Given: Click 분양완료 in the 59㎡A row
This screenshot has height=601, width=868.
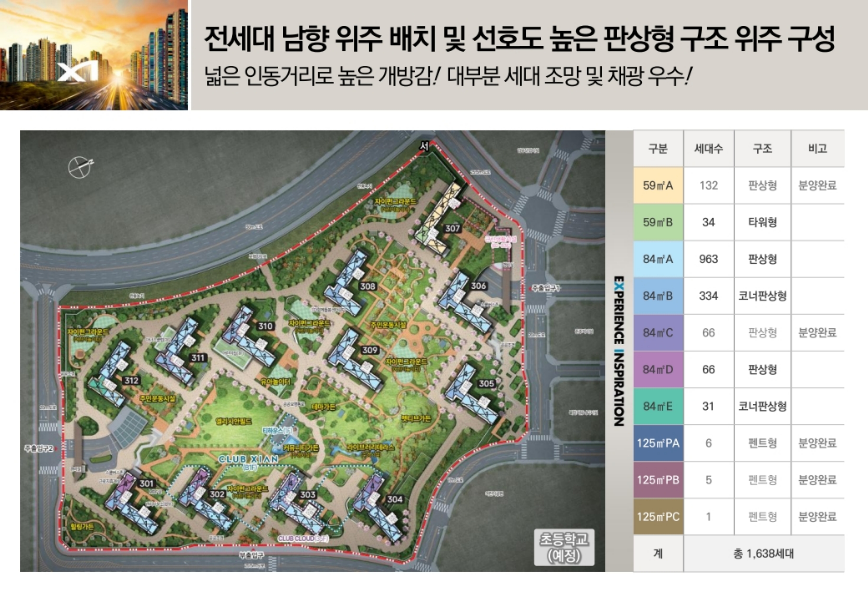Looking at the screenshot, I should pos(818,185).
